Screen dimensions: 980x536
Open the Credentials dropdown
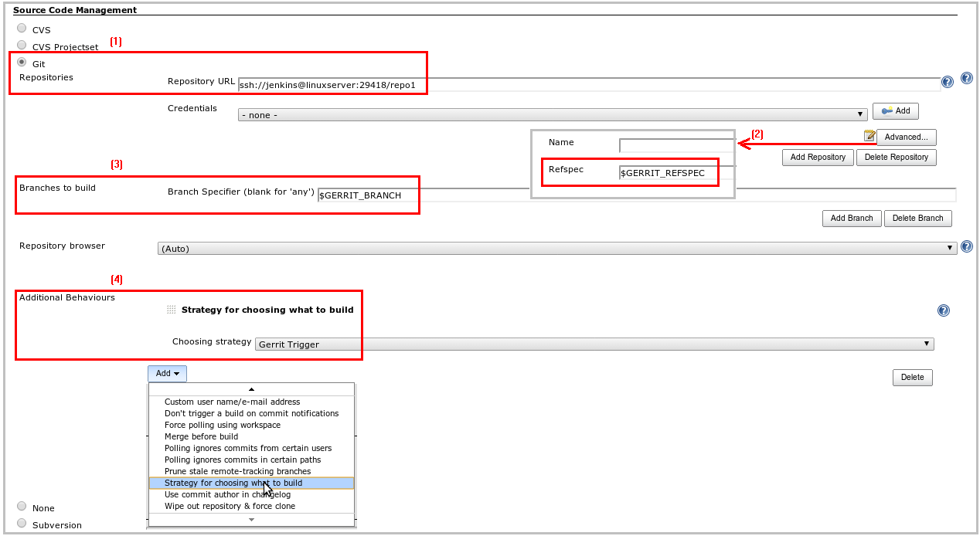click(552, 114)
